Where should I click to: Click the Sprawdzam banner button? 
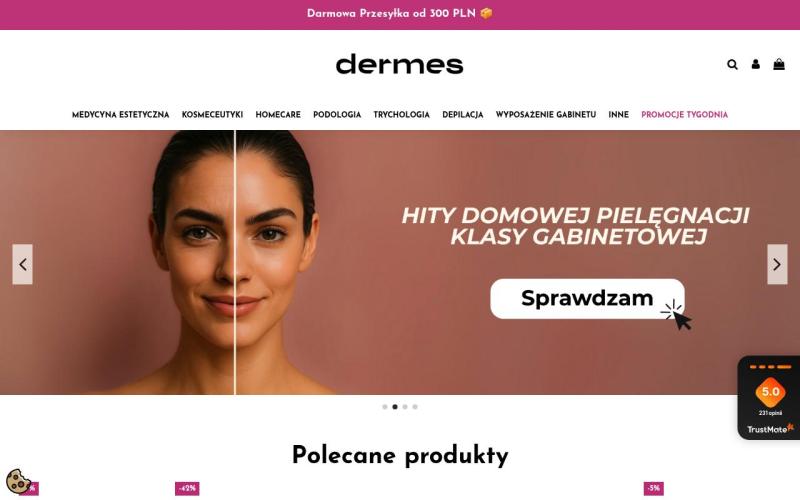tap(587, 298)
